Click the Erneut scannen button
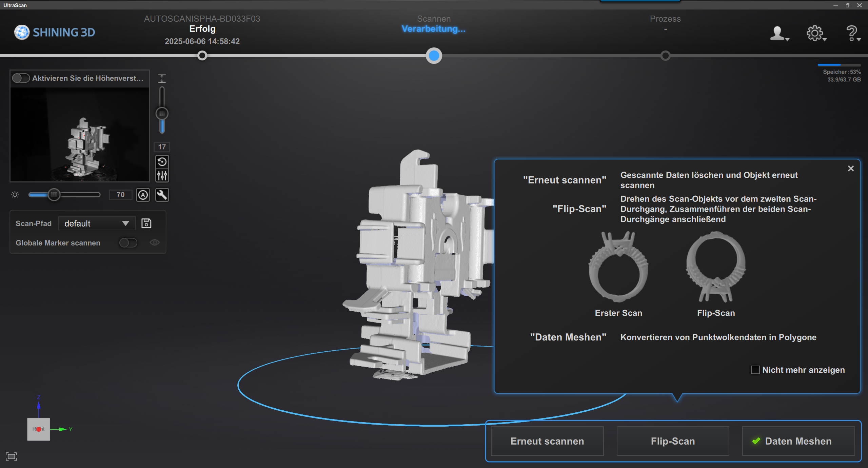The image size is (868, 468). (x=547, y=441)
